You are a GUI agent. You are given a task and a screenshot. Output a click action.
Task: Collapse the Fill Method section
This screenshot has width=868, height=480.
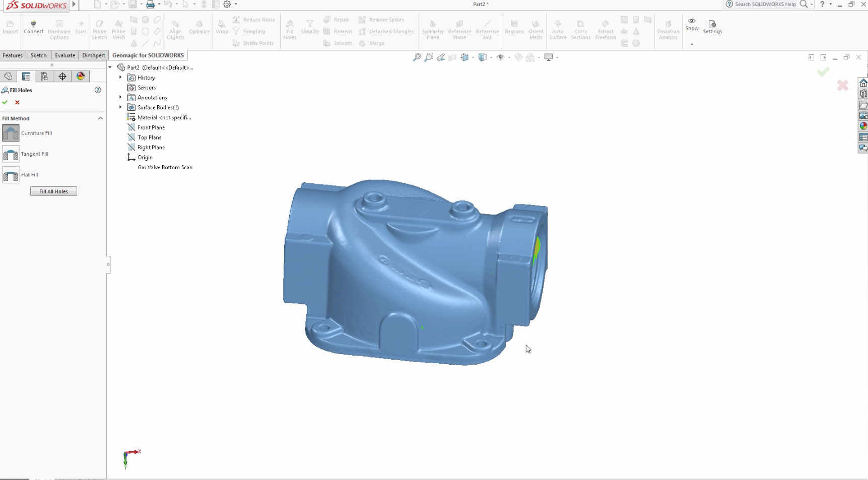(100, 118)
